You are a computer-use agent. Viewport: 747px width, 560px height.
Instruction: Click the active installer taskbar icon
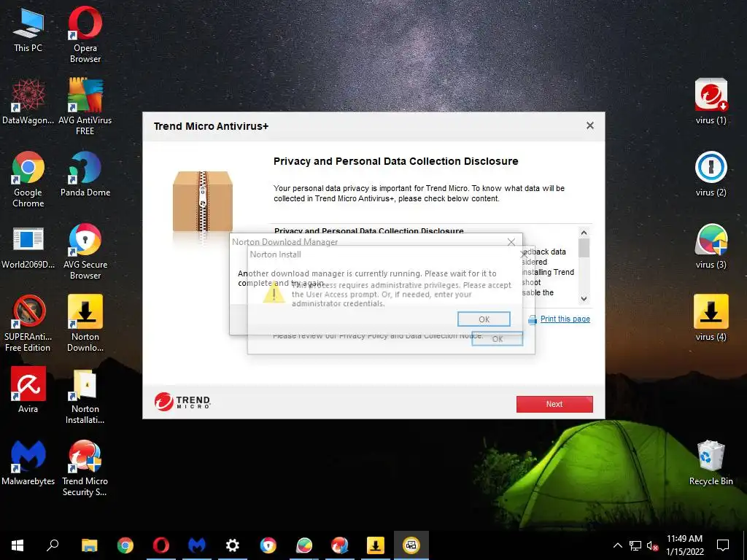coord(411,545)
